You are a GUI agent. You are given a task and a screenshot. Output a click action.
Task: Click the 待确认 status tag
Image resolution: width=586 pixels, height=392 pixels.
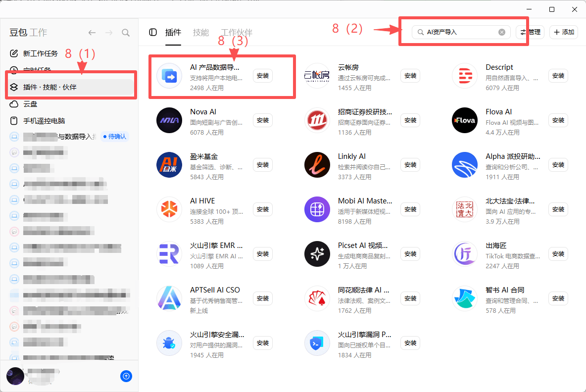115,137
